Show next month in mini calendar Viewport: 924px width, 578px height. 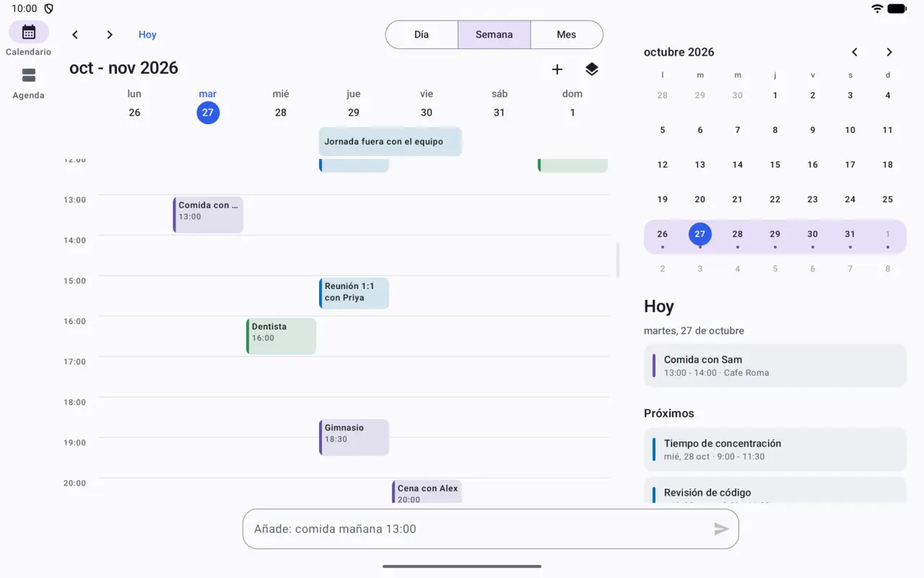[x=889, y=52]
